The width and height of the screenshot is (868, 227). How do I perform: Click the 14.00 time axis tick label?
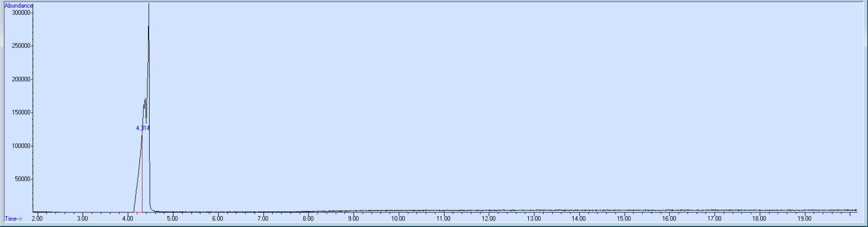[x=578, y=219]
